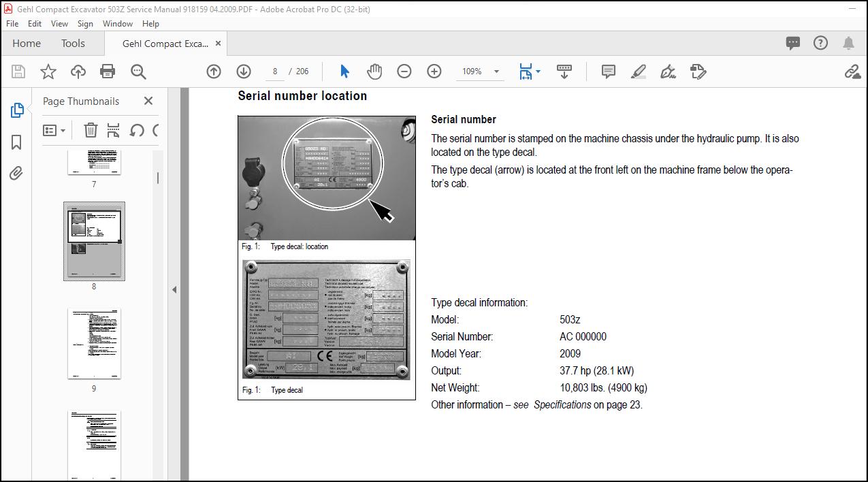The height and width of the screenshot is (482, 868).
Task: Activate the selection arrow tool
Action: point(344,71)
